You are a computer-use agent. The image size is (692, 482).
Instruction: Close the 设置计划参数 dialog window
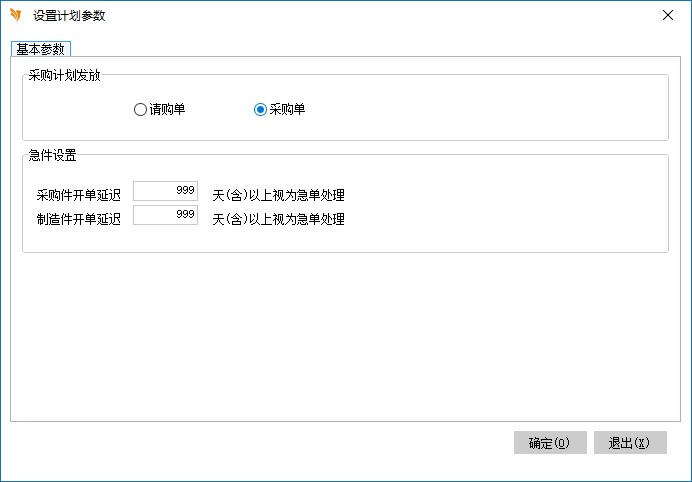[667, 16]
